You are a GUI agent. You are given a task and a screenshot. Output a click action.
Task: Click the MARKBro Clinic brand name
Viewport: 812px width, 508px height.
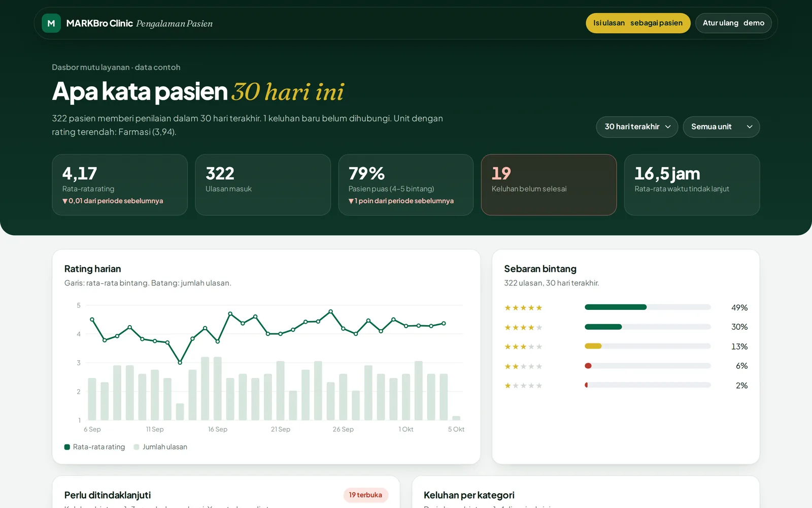pos(99,23)
